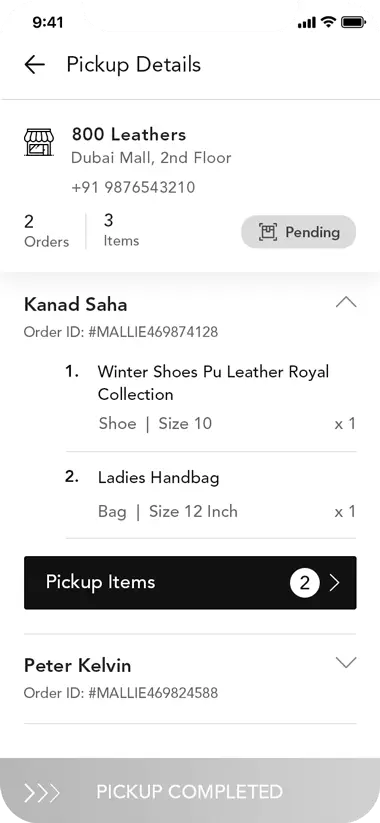Expand the Peter Kelvin order section
This screenshot has width=380, height=823.
[x=346, y=662]
